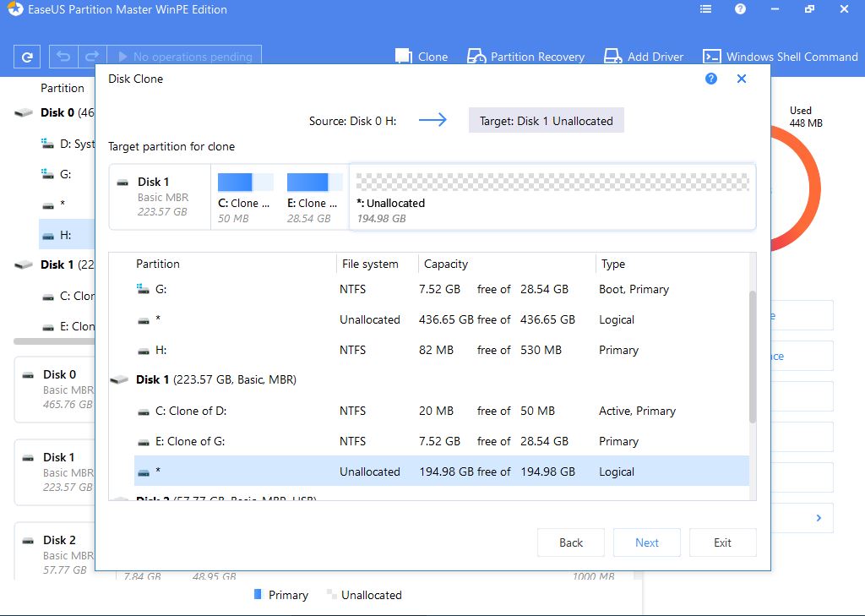Screen dimensions: 865x616
Task: Click the Disk Clone help question icon
Action: click(710, 79)
